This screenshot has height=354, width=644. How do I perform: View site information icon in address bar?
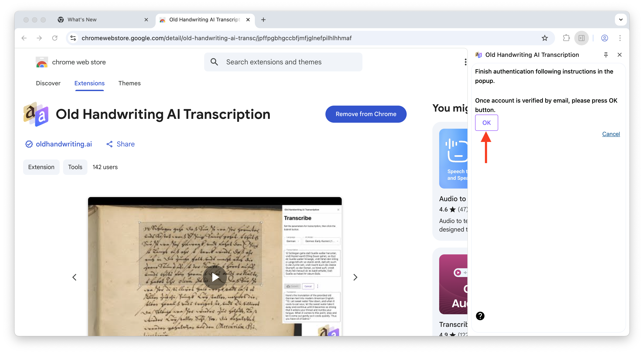(73, 38)
